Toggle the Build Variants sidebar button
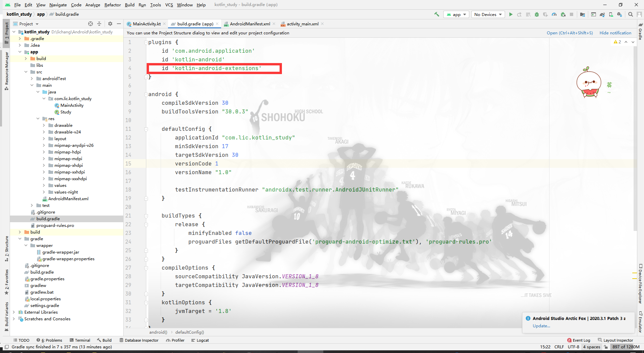Viewport: 644px width, 353px height. click(x=6, y=316)
